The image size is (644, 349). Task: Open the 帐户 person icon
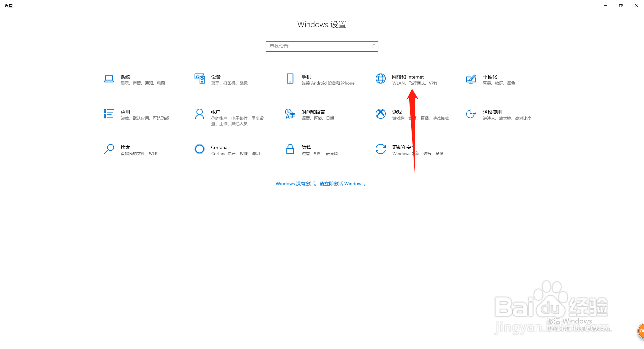(x=200, y=114)
